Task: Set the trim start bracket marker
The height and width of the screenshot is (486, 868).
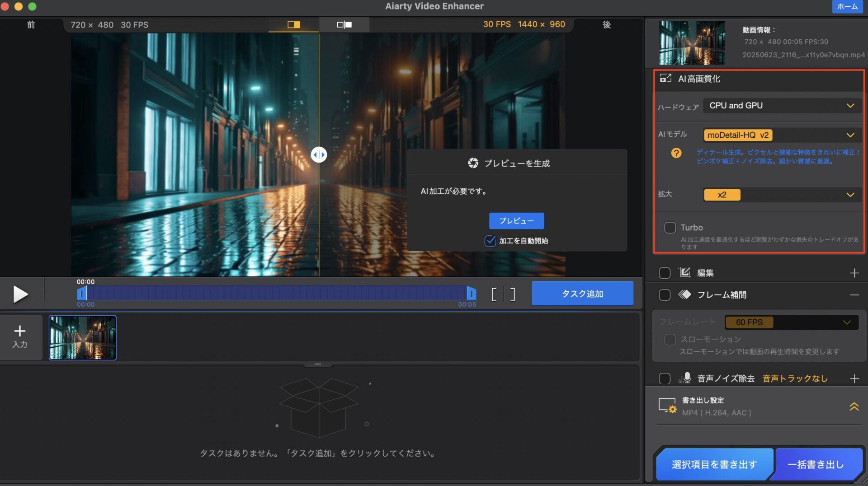Action: tap(494, 294)
